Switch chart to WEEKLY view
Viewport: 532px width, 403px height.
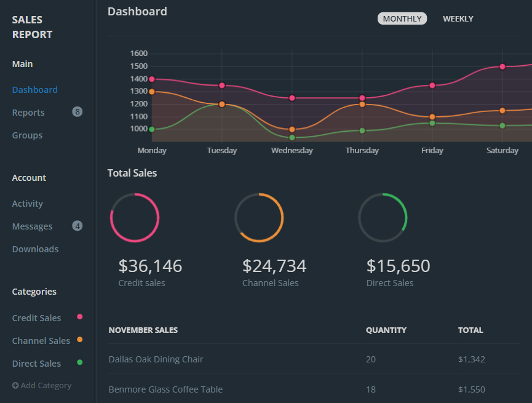pyautogui.click(x=458, y=18)
